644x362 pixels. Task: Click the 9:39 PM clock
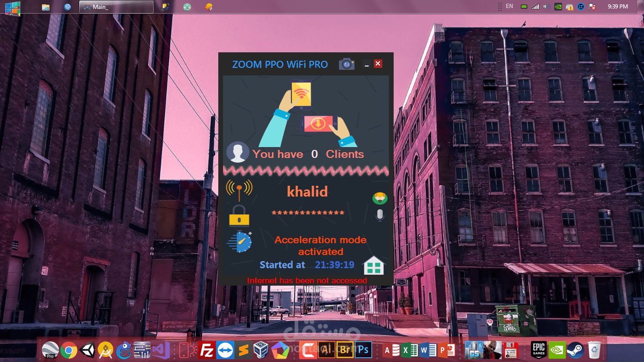(618, 7)
